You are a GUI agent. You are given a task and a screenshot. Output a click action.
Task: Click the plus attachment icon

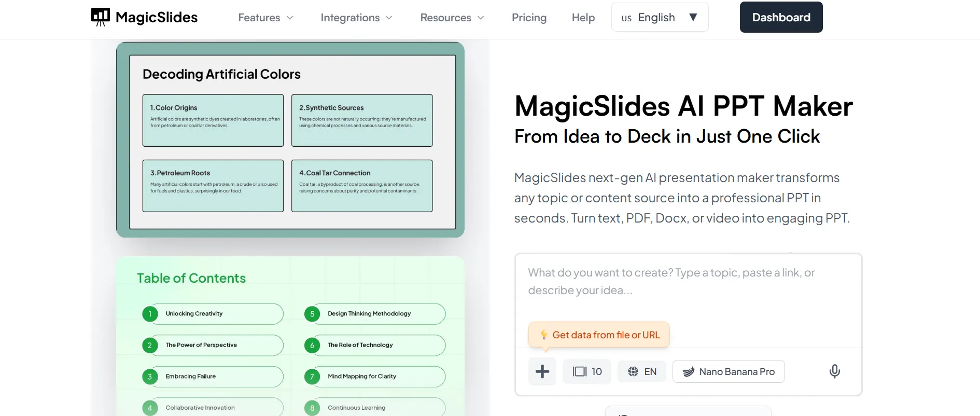click(542, 371)
